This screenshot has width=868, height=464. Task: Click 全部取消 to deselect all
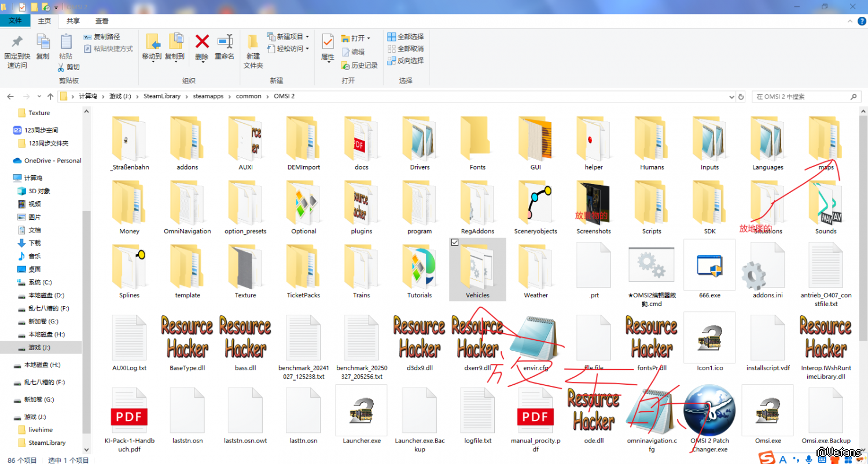click(x=406, y=49)
